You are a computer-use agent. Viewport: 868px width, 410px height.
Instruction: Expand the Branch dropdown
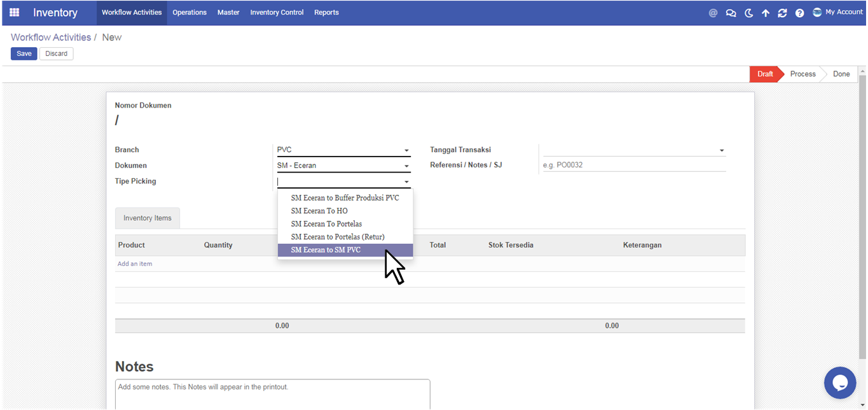[x=406, y=150]
